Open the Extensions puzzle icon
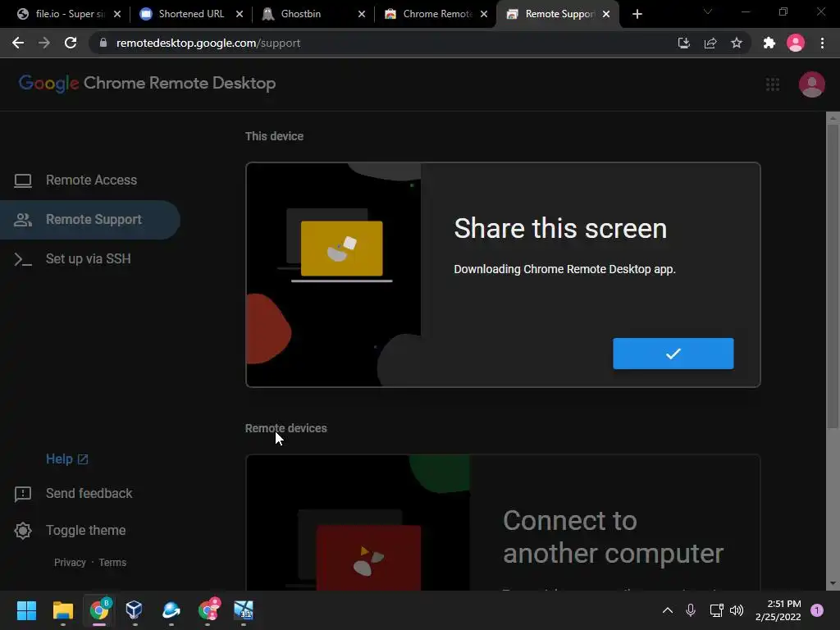 769,43
